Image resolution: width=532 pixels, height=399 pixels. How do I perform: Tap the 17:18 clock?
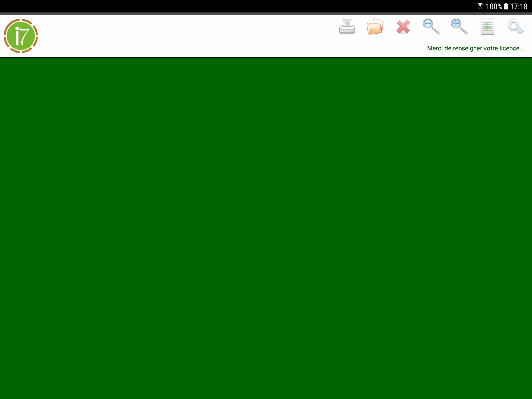519,6
